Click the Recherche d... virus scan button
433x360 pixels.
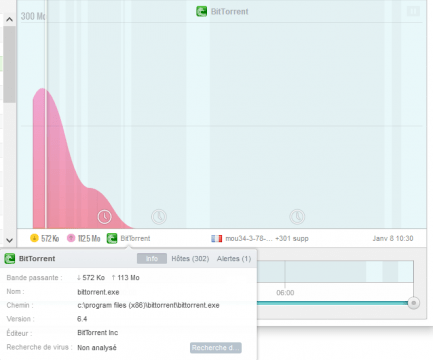(x=216, y=348)
